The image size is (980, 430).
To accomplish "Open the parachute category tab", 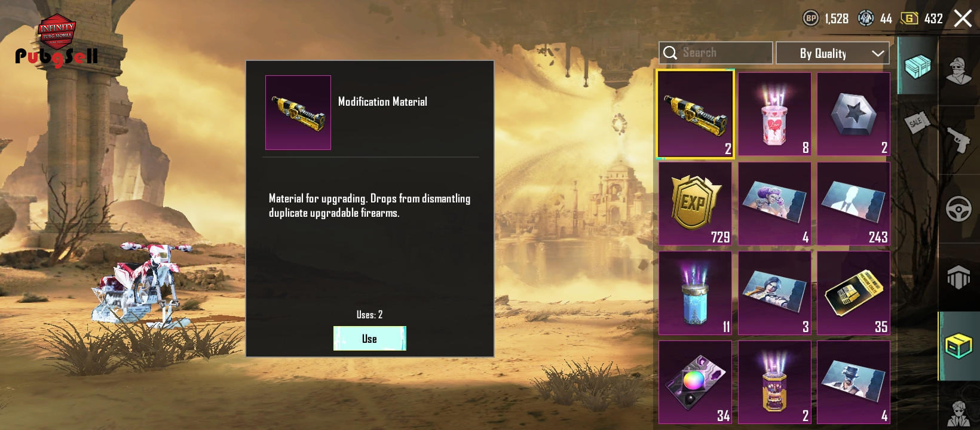I will click(958, 277).
